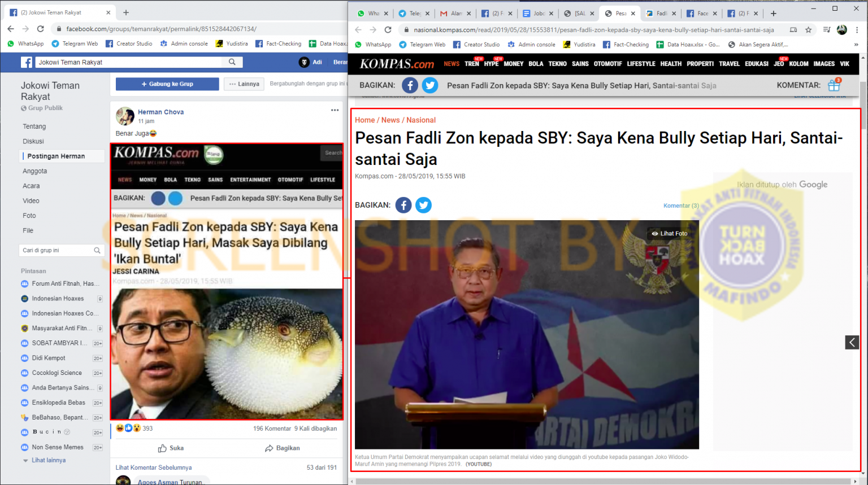The width and height of the screenshot is (868, 485).
Task: Open TEKNO in Kompas navigation
Action: pyautogui.click(x=558, y=64)
